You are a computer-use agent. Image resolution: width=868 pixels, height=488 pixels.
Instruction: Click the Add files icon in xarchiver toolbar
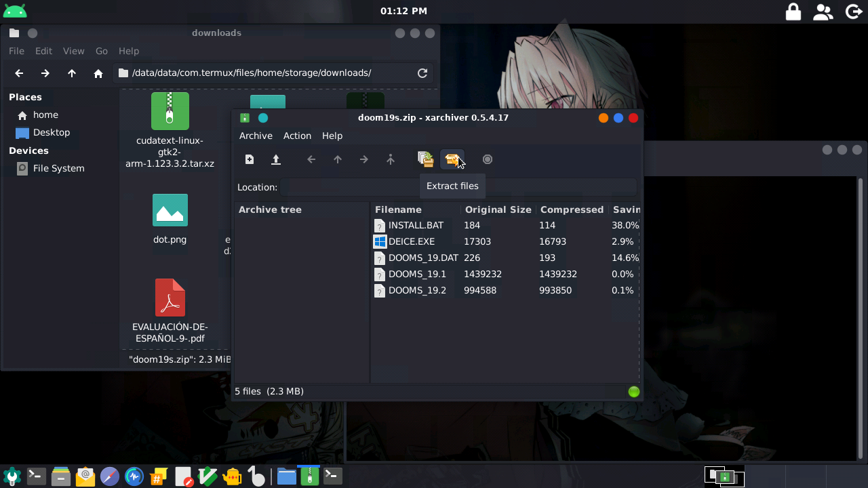point(426,159)
